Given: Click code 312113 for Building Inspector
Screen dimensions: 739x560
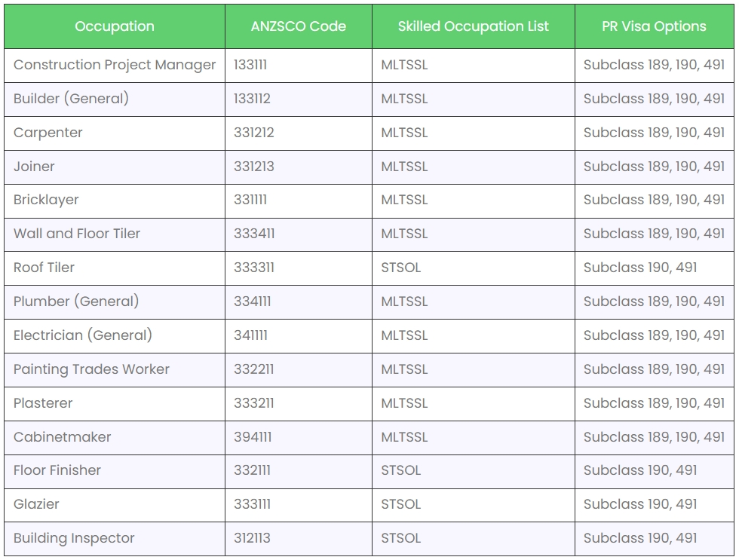Looking at the screenshot, I should (x=252, y=538).
